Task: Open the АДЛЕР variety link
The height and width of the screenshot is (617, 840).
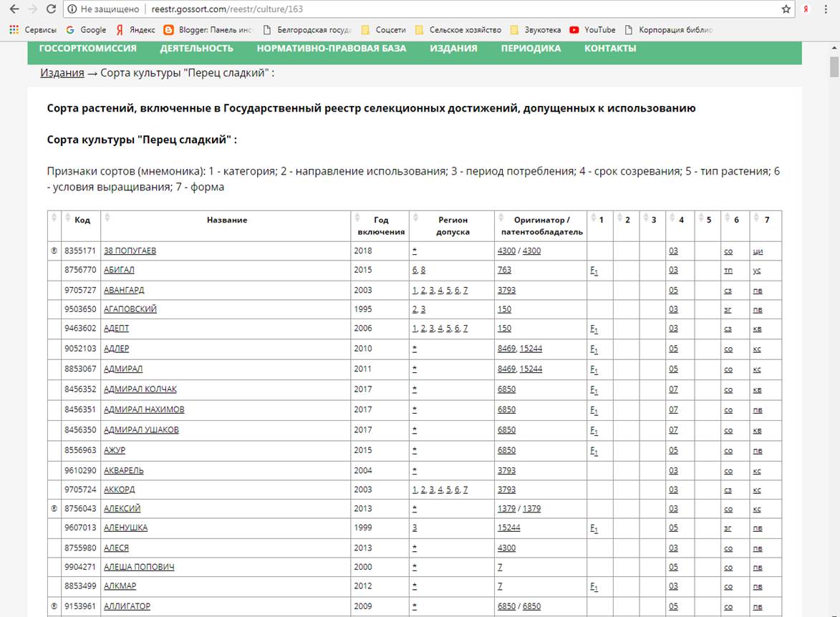Action: (116, 349)
